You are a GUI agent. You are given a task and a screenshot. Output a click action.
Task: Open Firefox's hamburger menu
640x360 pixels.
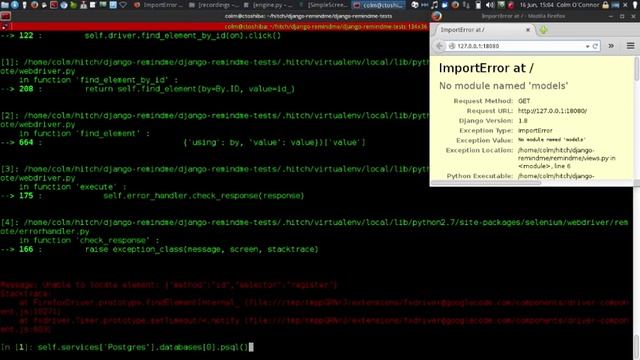click(x=630, y=46)
